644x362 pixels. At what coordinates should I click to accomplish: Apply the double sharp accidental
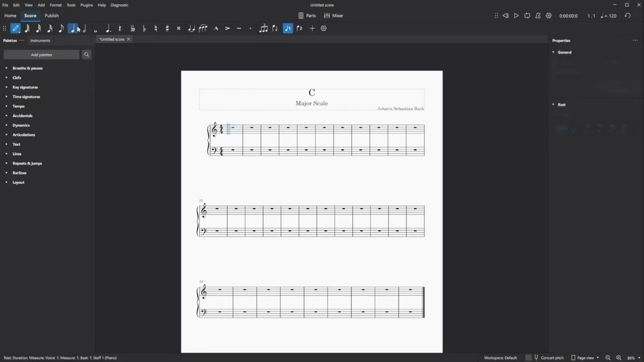(179, 29)
